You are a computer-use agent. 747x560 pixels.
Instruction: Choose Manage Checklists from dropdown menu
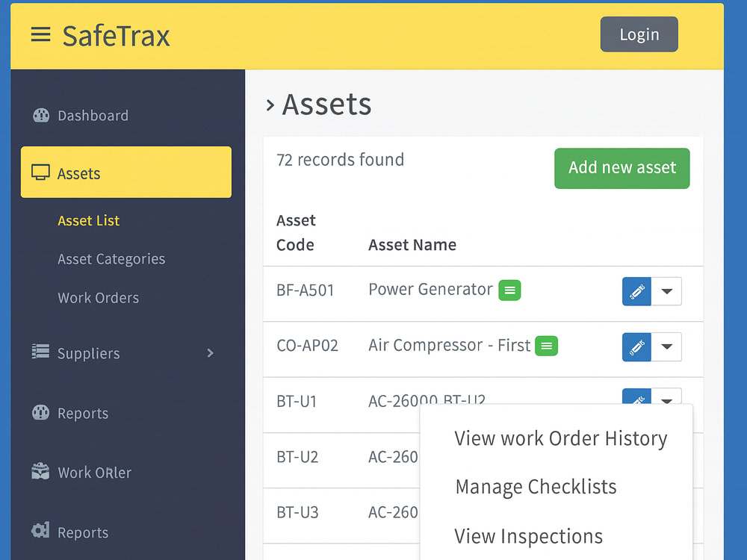pyautogui.click(x=536, y=487)
